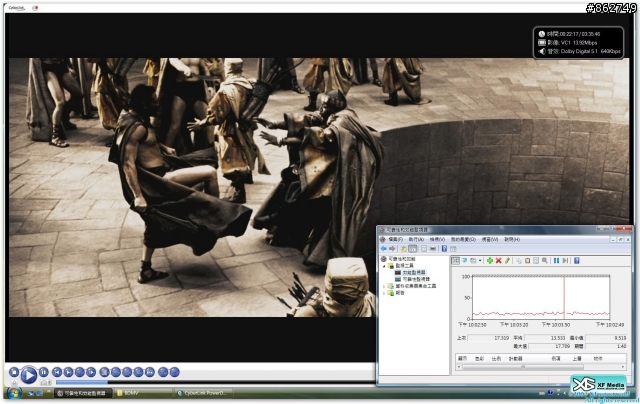Image resolution: width=640 pixels, height=404 pixels.
Task: Open the 我的最愛(O) Favorites menu
Action: (463, 240)
